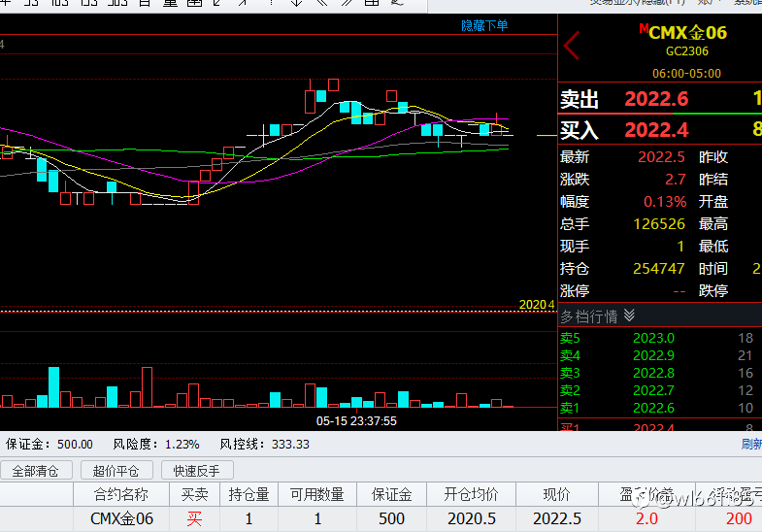Click the red back chevron beside CMX金06
The image size is (762, 532).
coord(572,46)
